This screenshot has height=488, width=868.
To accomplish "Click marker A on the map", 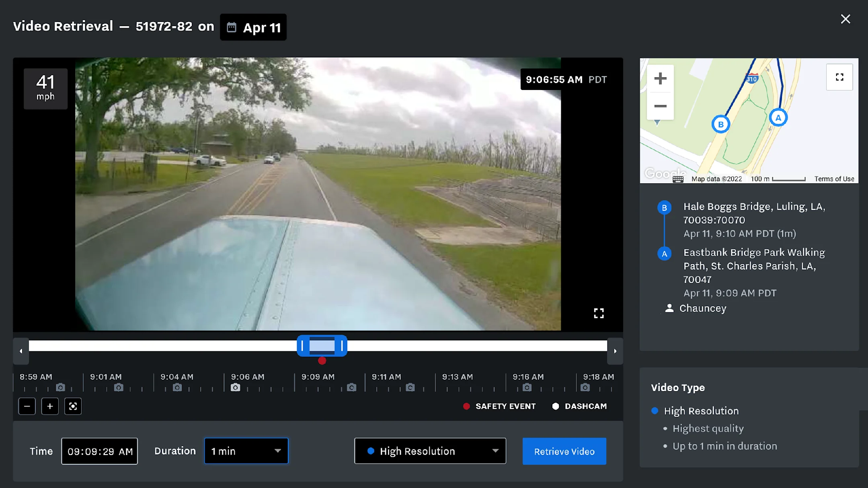I will pos(778,118).
